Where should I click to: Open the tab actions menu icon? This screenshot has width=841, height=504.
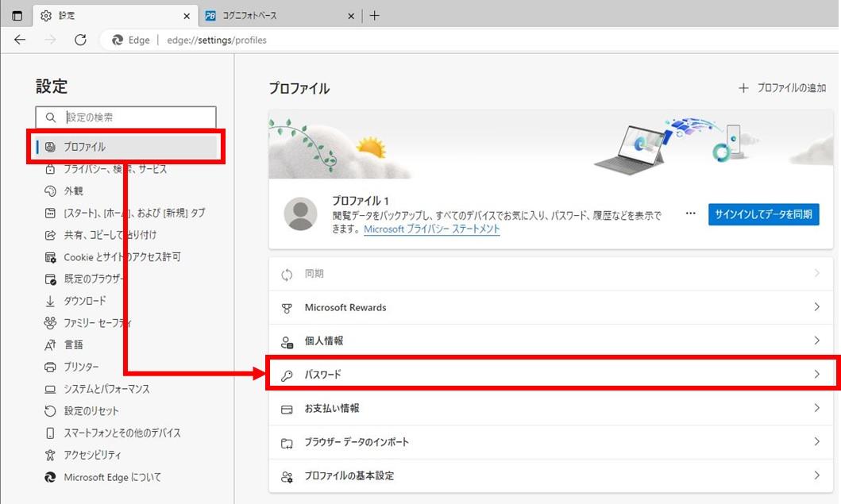pyautogui.click(x=17, y=16)
